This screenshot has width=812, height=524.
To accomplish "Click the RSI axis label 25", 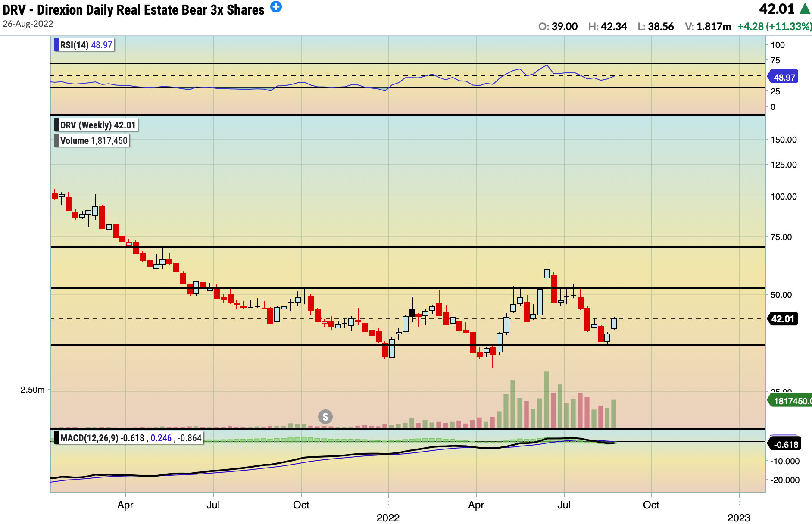I will (775, 91).
